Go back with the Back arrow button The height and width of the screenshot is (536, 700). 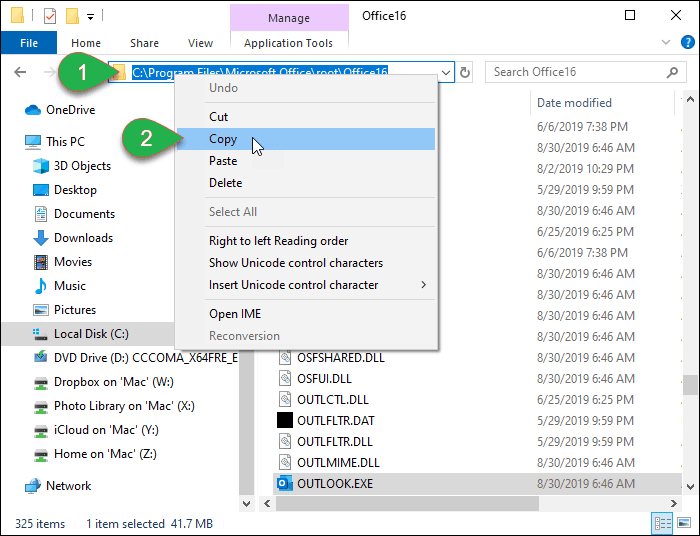(20, 72)
